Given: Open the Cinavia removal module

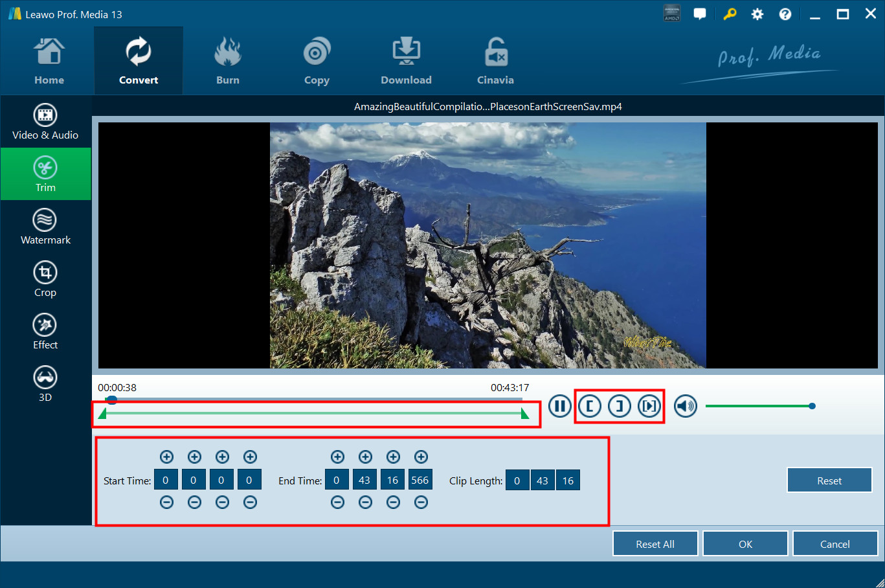Looking at the screenshot, I should pyautogui.click(x=495, y=62).
